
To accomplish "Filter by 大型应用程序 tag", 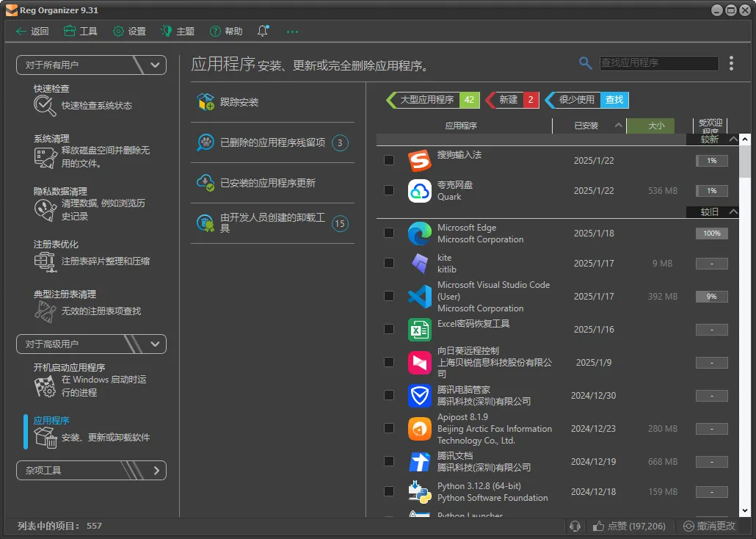I will (x=433, y=100).
